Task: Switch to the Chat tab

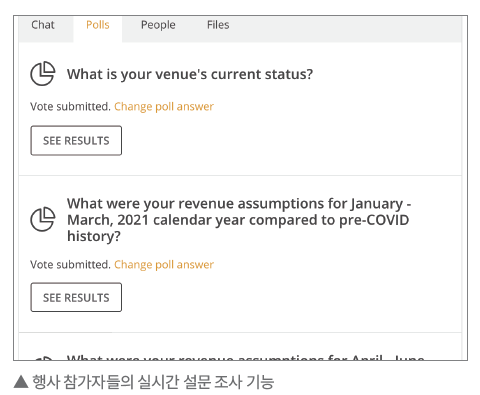Action: (43, 25)
